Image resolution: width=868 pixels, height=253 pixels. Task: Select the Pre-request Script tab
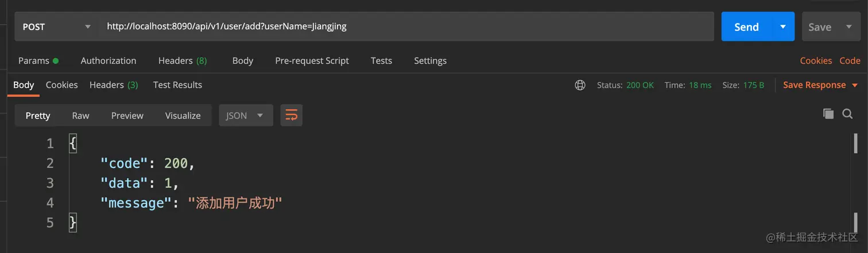312,60
